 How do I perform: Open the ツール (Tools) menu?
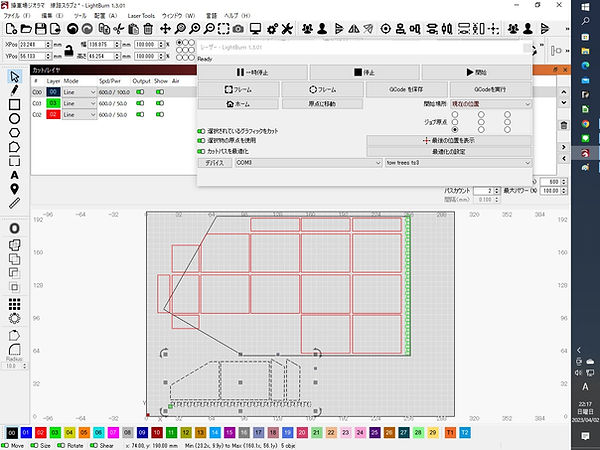80,16
